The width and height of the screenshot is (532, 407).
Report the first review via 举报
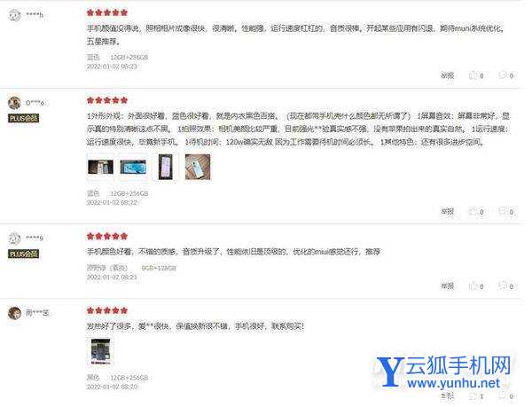(447, 75)
